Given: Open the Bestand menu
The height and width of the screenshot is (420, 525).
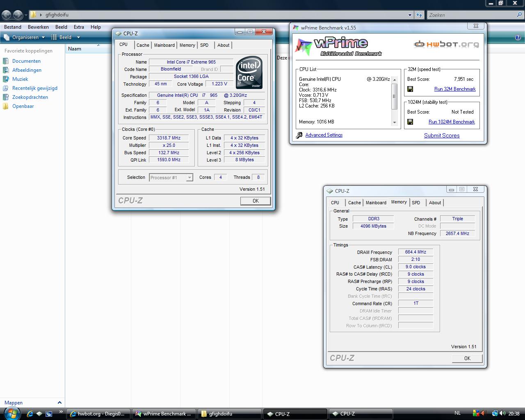Looking at the screenshot, I should 13,27.
